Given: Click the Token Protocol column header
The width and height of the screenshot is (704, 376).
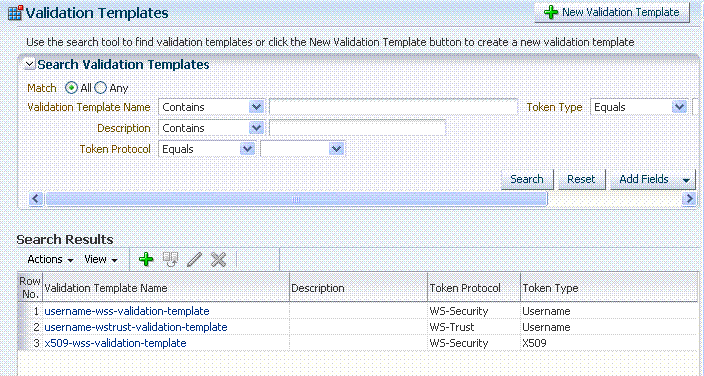Looking at the screenshot, I should click(474, 288).
